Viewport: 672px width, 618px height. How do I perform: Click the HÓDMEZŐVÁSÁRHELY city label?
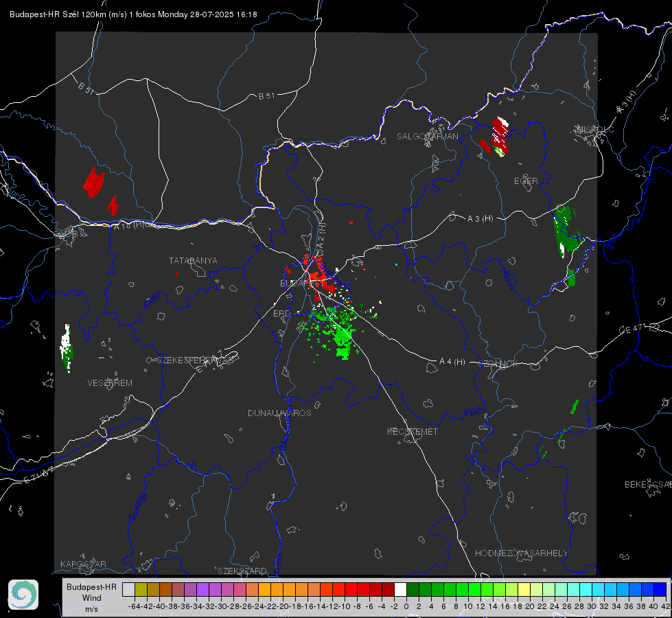point(521,553)
